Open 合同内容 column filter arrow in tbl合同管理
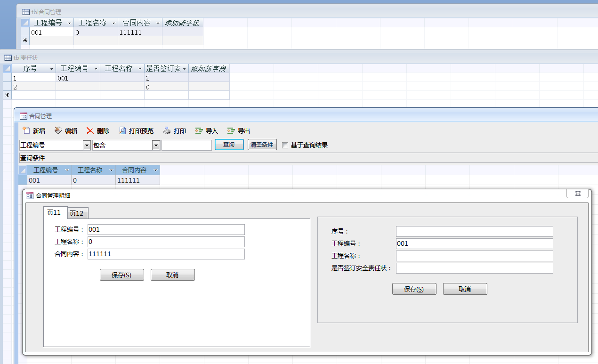The height and width of the screenshot is (364, 598). (158, 23)
